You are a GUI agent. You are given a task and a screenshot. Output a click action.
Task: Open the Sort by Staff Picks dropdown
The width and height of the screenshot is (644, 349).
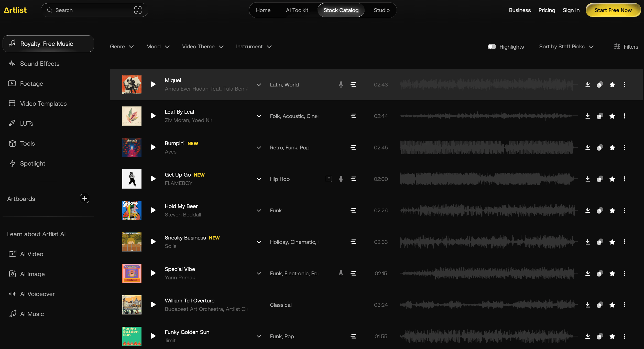click(x=566, y=47)
